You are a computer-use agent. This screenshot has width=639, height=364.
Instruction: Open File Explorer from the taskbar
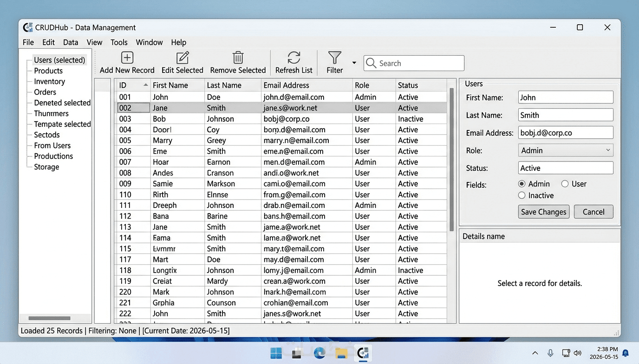point(342,353)
